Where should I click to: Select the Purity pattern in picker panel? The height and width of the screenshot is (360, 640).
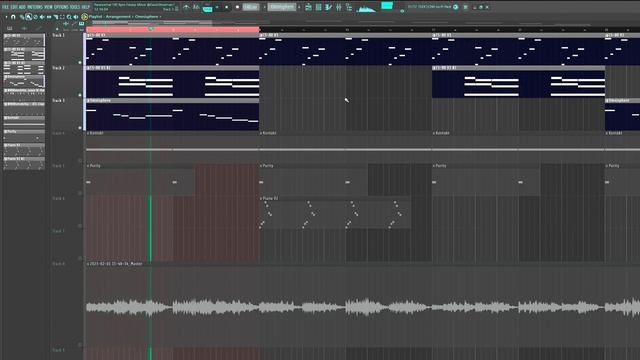coord(24,136)
